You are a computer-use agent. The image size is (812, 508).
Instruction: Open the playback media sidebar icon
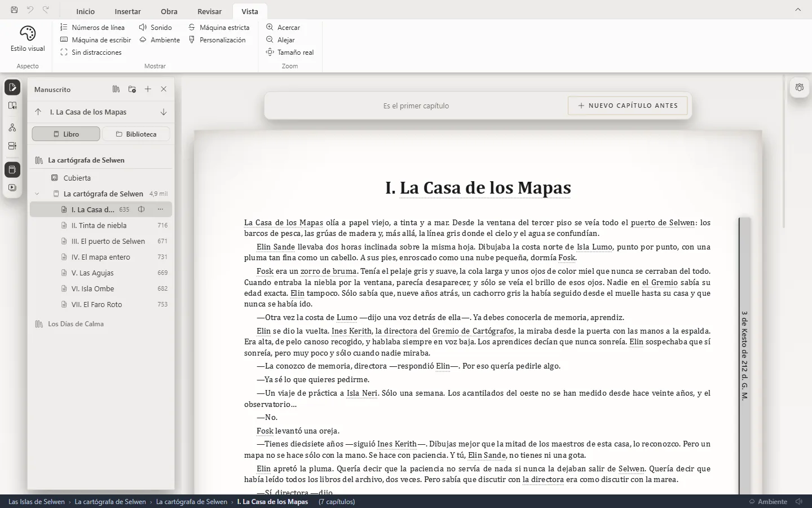[x=12, y=187]
